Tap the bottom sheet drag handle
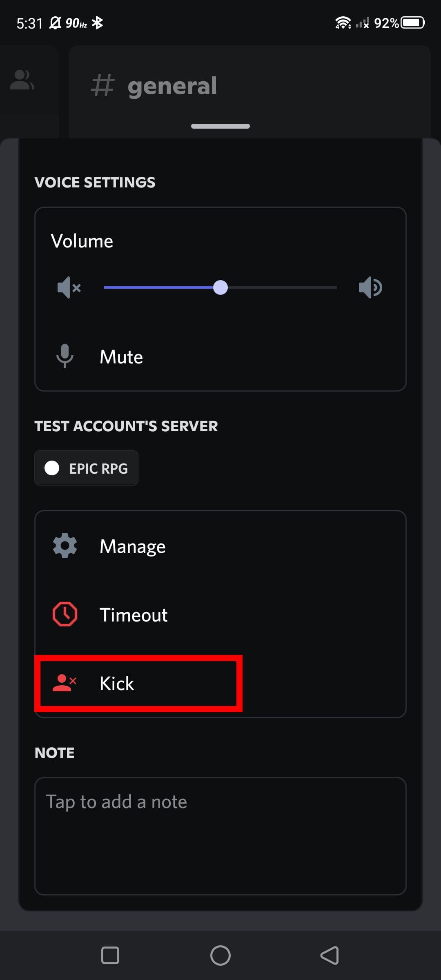The width and height of the screenshot is (441, 980). click(220, 126)
